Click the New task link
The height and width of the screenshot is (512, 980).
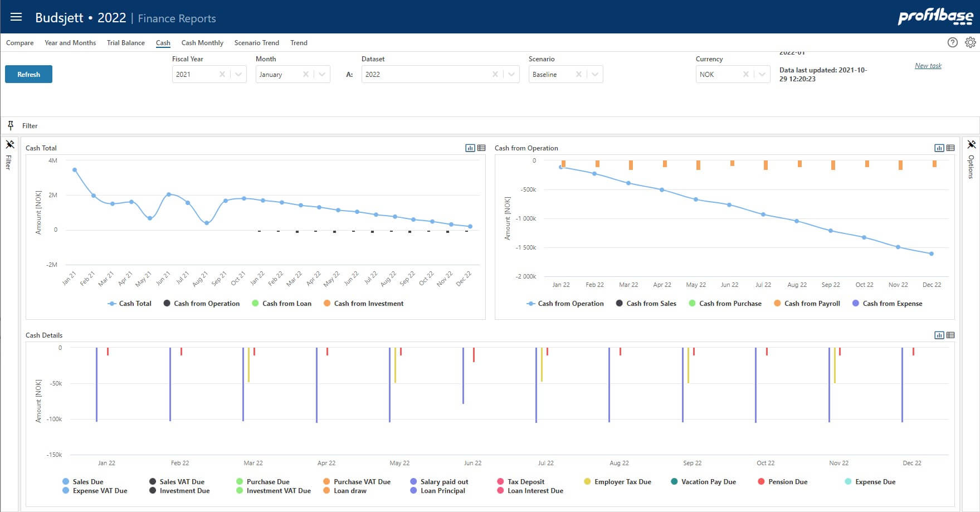(928, 66)
